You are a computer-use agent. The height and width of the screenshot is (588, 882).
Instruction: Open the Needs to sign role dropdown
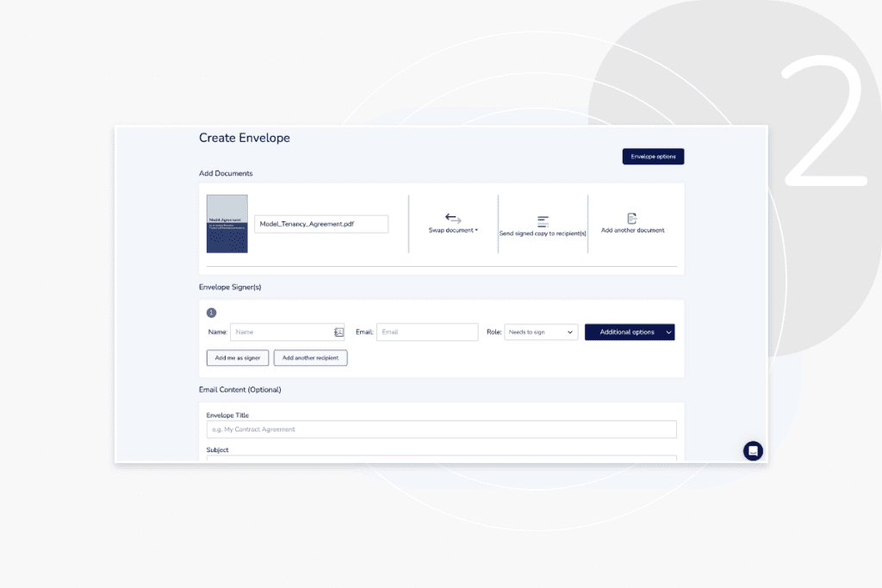click(x=541, y=332)
